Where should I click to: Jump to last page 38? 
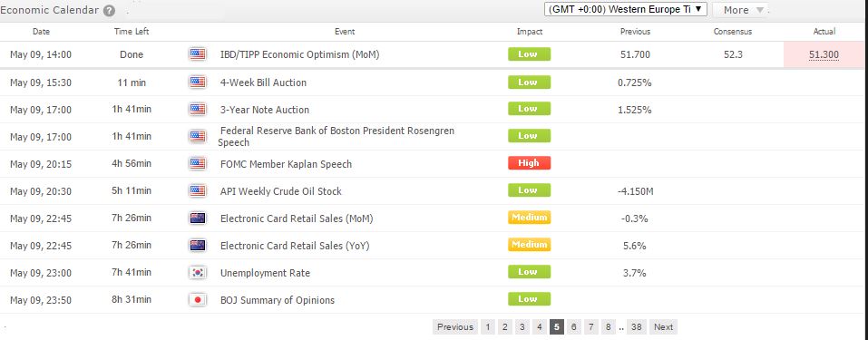637,326
